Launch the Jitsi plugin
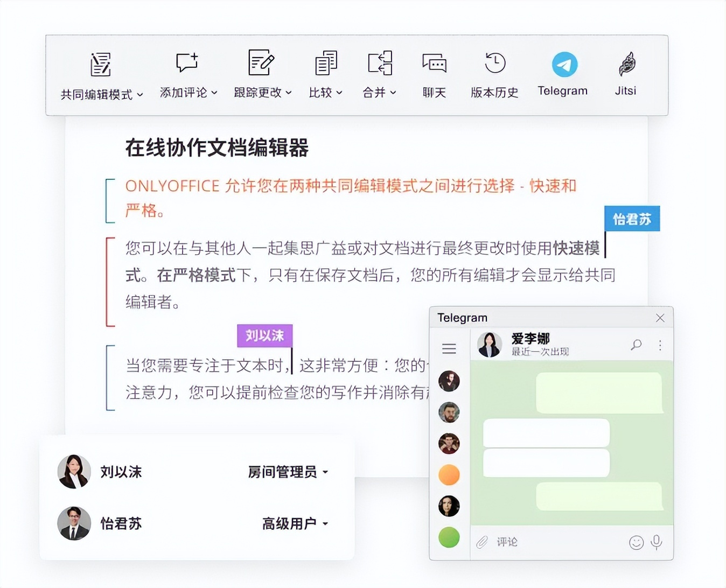 [x=626, y=65]
